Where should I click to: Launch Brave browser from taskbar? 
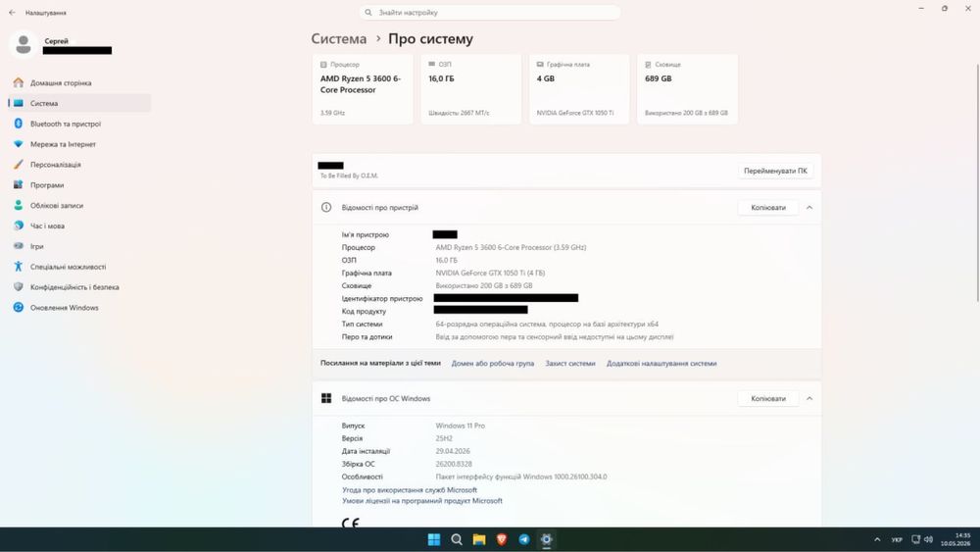(x=501, y=539)
